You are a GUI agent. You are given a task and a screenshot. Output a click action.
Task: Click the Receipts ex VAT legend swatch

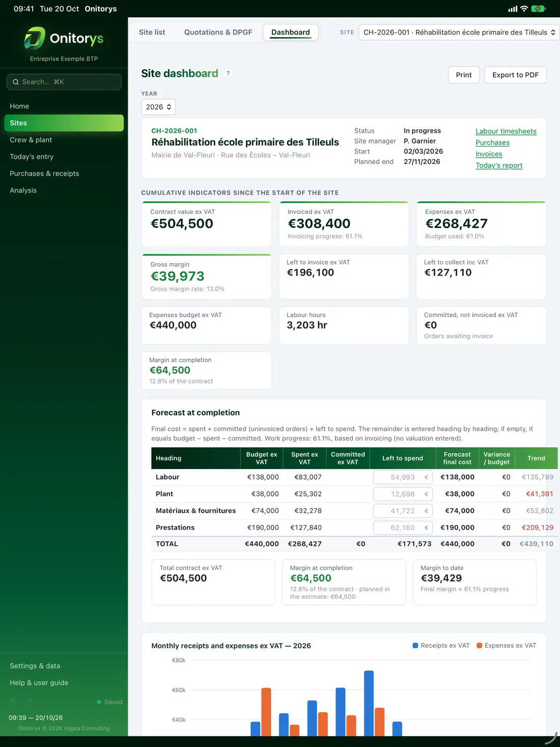tap(415, 645)
